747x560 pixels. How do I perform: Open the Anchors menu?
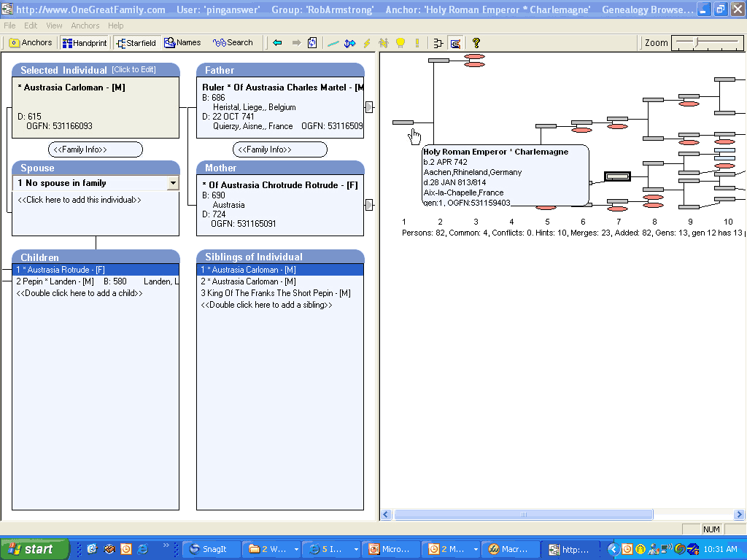(85, 26)
